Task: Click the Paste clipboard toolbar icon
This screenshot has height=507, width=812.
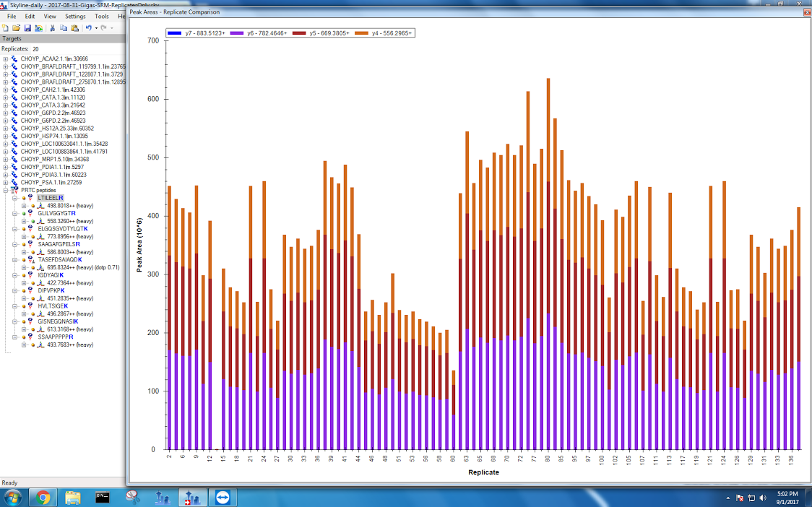Action: 74,27
